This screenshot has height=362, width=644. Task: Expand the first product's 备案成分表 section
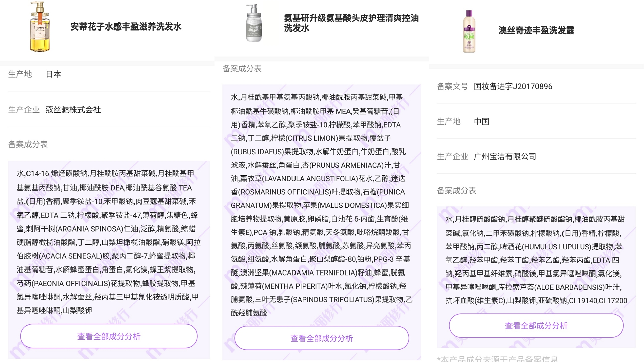click(x=28, y=145)
